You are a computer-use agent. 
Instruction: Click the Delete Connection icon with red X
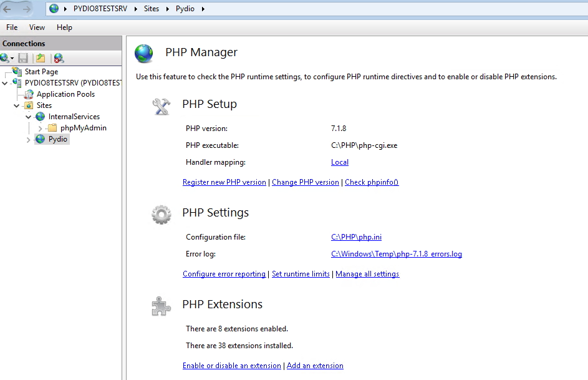59,58
